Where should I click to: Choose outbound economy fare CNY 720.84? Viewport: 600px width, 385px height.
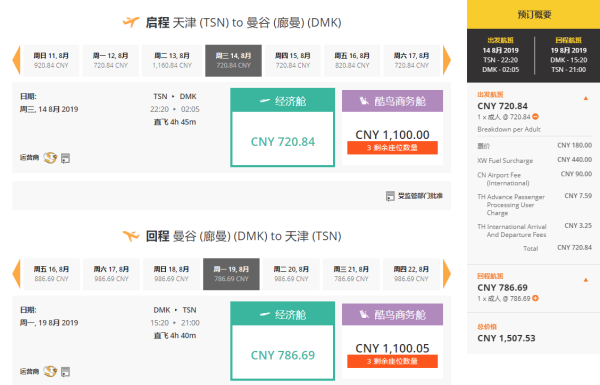point(283,139)
